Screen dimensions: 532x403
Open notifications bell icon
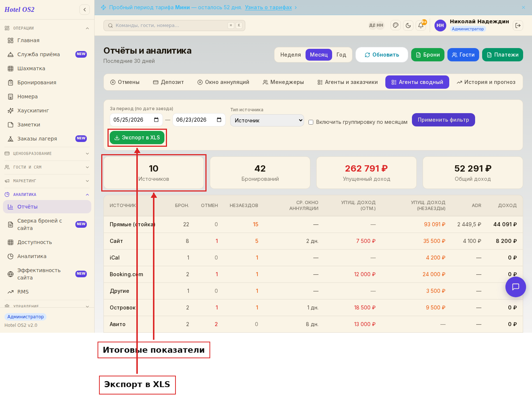coord(421,26)
